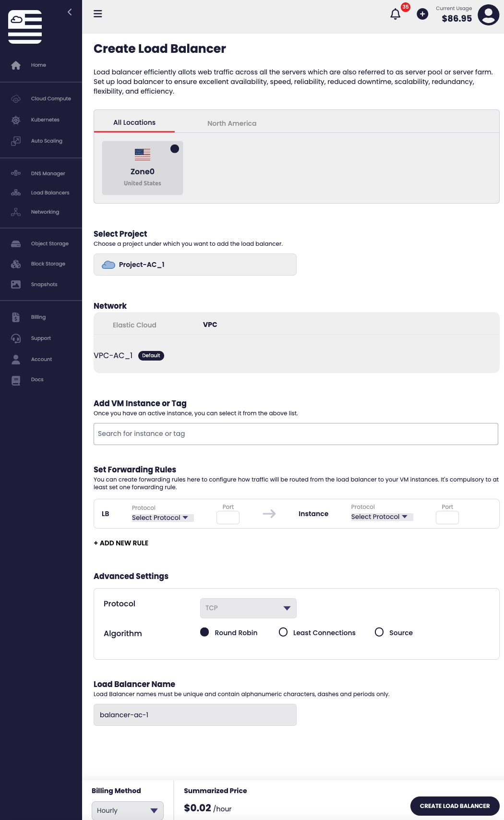The height and width of the screenshot is (820, 504).
Task: Click the Search for instance or tag field
Action: 296,434
